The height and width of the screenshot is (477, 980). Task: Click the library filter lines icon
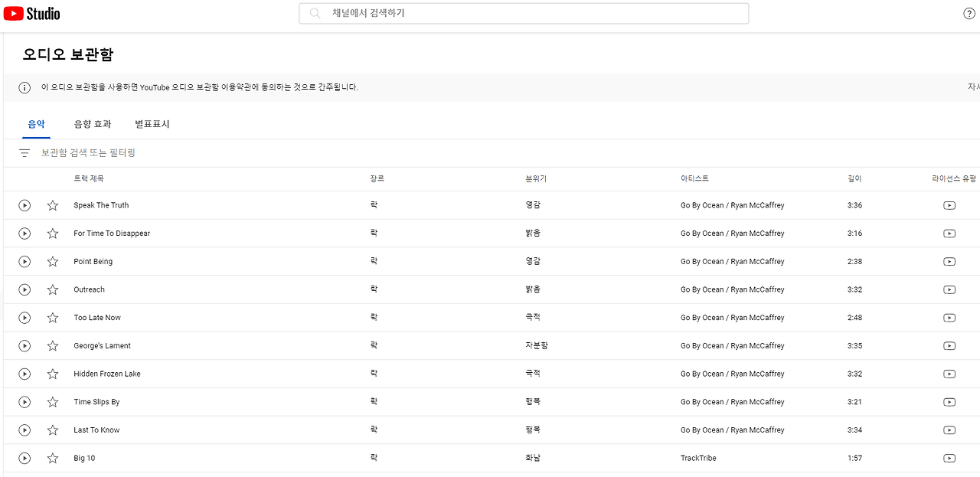pyautogui.click(x=24, y=153)
